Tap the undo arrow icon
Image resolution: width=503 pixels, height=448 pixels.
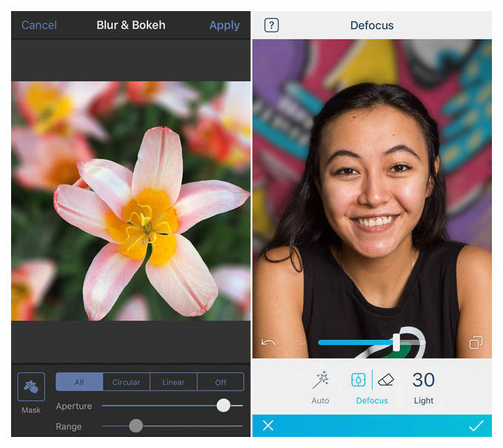269,342
